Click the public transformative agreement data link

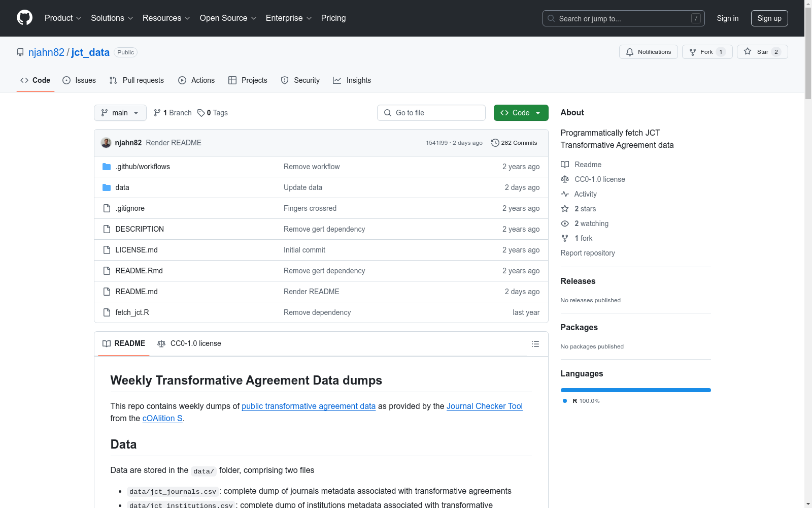(x=309, y=406)
